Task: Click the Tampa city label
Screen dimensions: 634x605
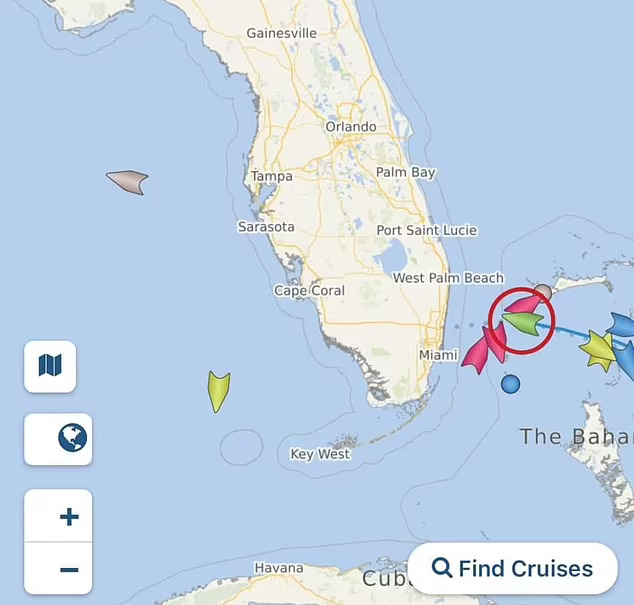Action: tap(272, 176)
